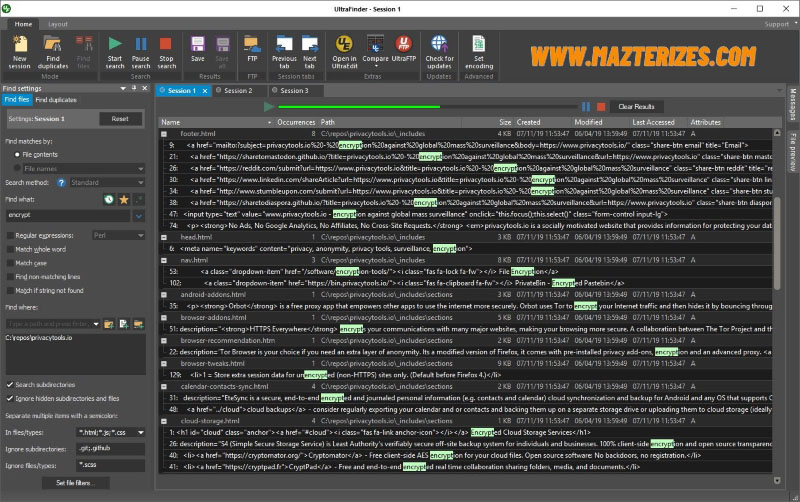Select the Find files settings tab
Image resolution: width=800 pixels, height=502 pixels.
pyautogui.click(x=17, y=100)
